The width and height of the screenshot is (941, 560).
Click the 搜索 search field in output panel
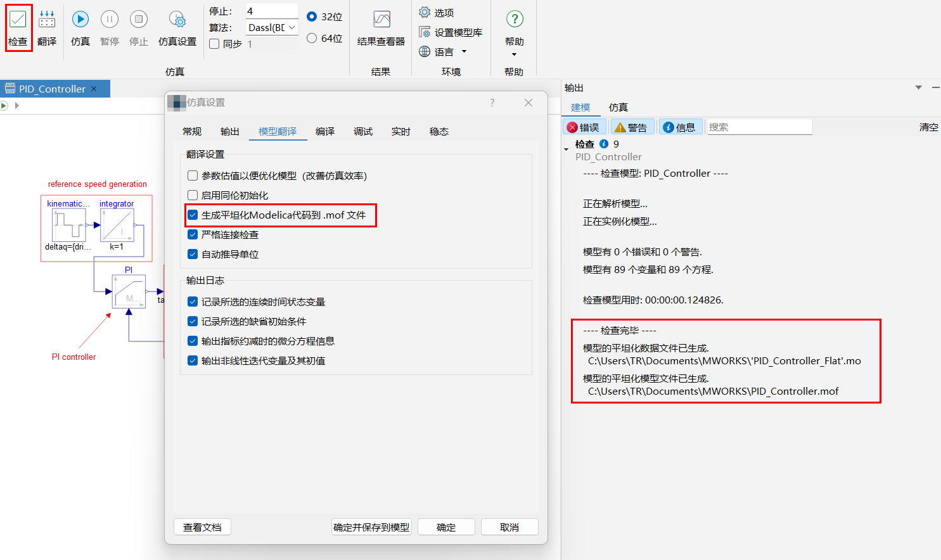[759, 127]
